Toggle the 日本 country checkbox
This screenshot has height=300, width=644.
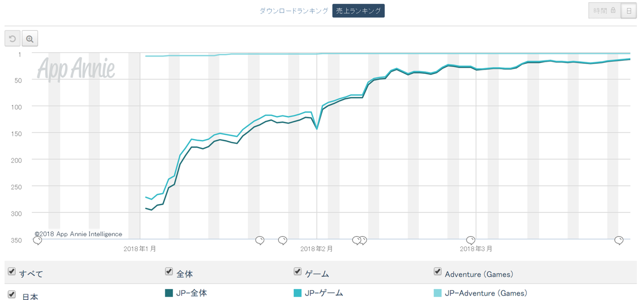[12, 295]
